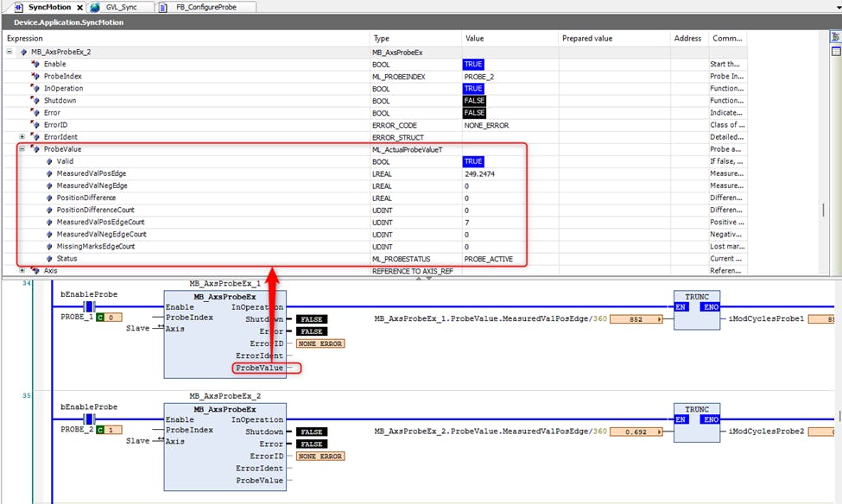Click the GVL_Sync globe icon
The height and width of the screenshot is (504, 842).
pyautogui.click(x=95, y=7)
